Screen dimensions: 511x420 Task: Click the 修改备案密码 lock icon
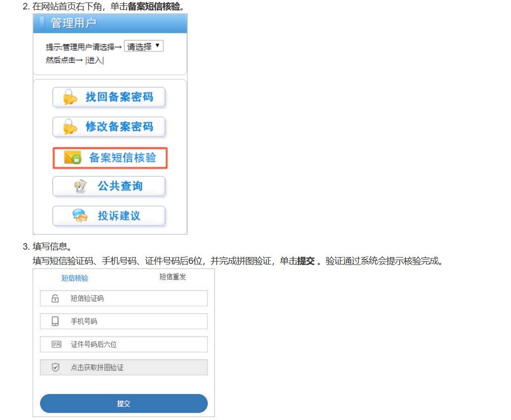70,127
